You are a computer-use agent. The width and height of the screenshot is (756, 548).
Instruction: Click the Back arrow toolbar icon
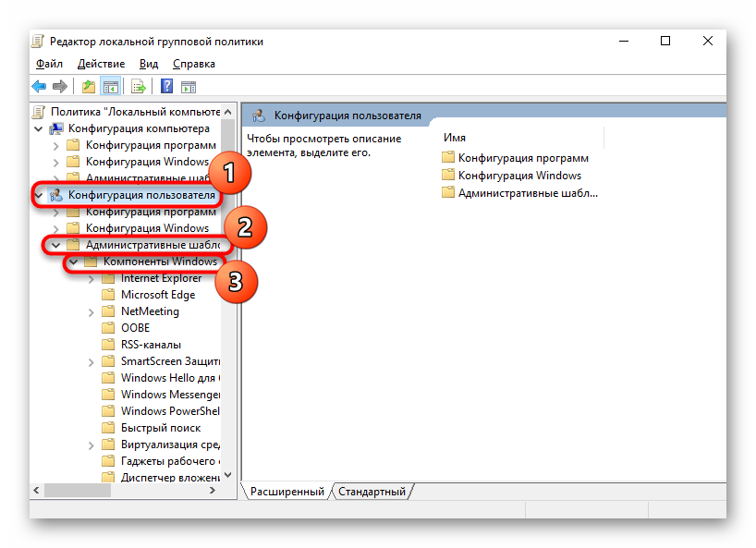pyautogui.click(x=39, y=87)
